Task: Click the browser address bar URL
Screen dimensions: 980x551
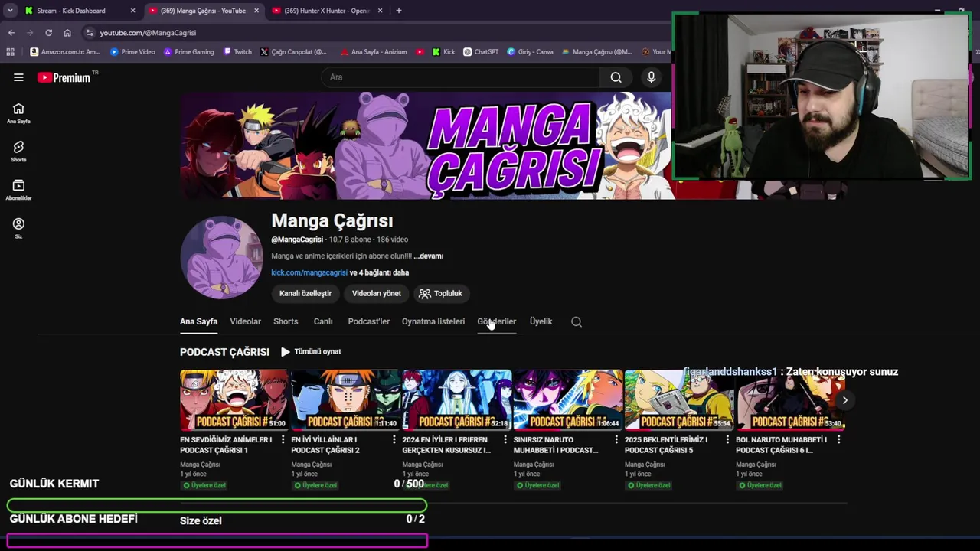Action: tap(148, 33)
